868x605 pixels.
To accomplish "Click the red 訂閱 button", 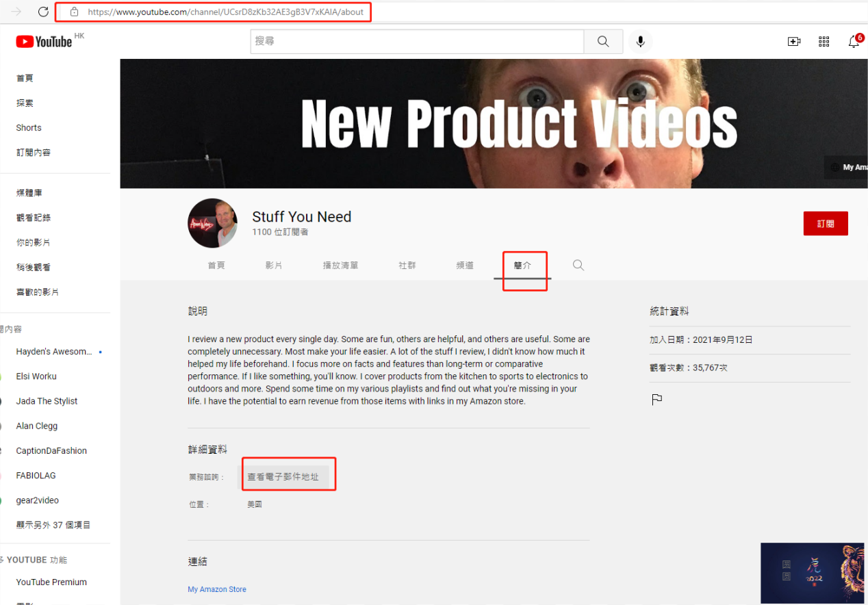I will (x=825, y=224).
